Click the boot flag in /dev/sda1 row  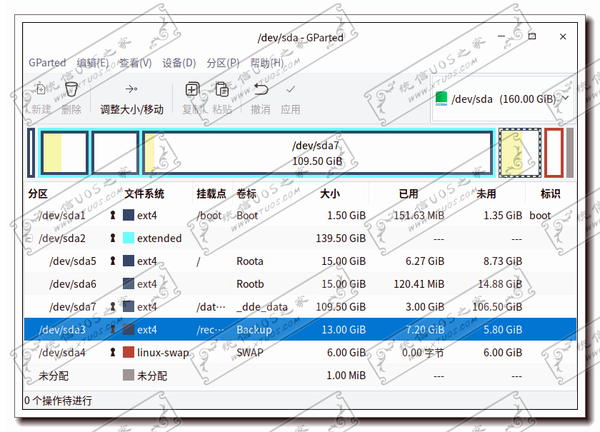540,215
